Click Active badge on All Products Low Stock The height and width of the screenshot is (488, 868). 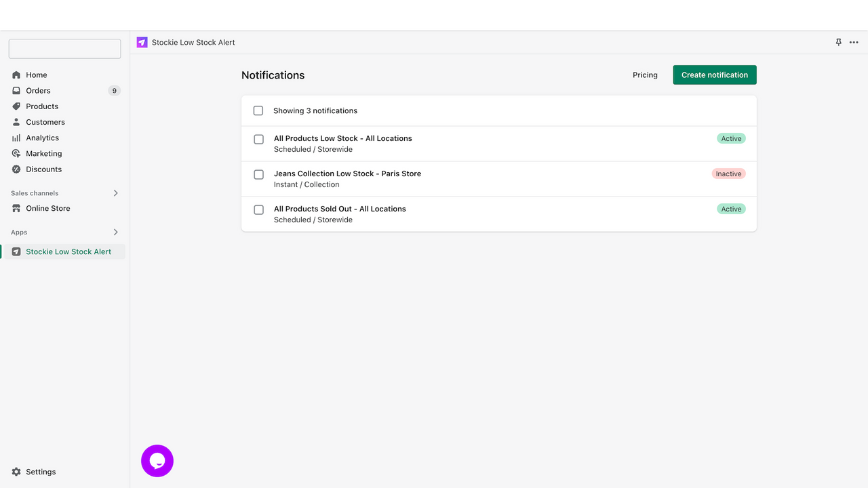pos(731,138)
